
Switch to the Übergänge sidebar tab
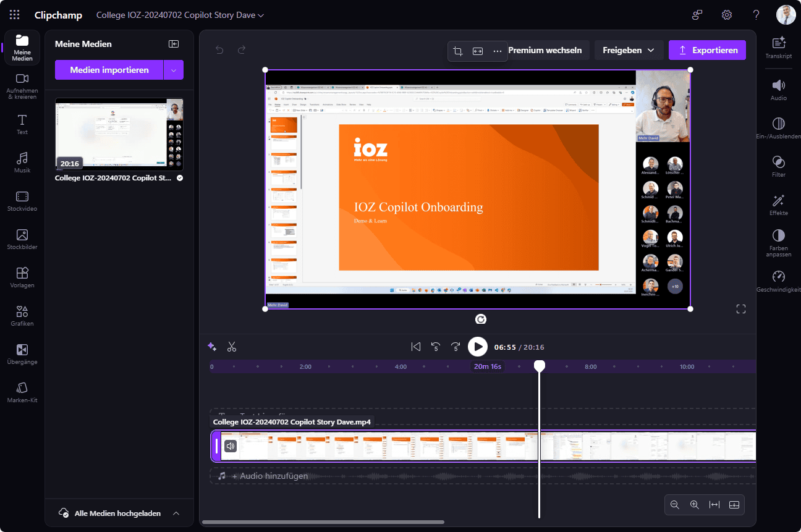point(22,354)
